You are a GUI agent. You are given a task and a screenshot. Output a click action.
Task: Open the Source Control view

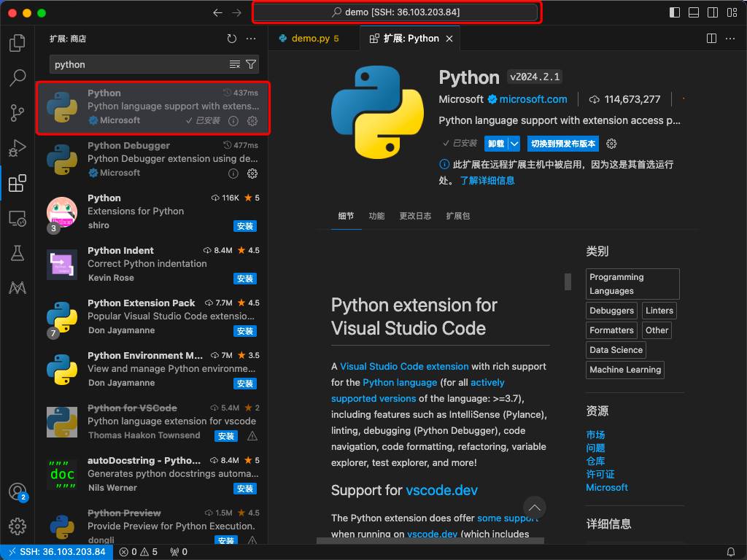click(x=18, y=113)
